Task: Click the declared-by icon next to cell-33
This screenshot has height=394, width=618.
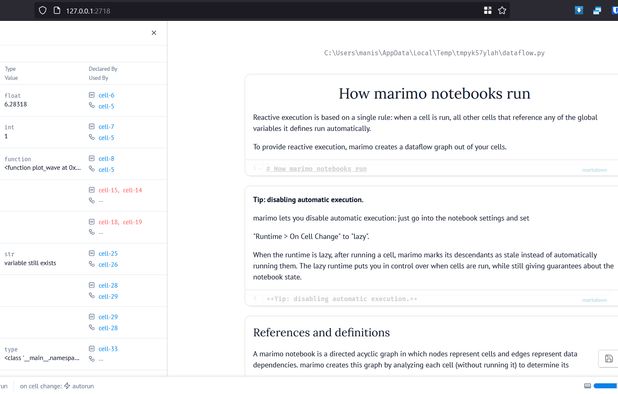Action: point(92,349)
